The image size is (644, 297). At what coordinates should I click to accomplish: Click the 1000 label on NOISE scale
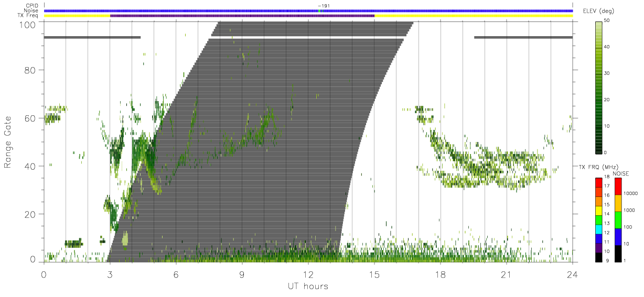pyautogui.click(x=629, y=210)
